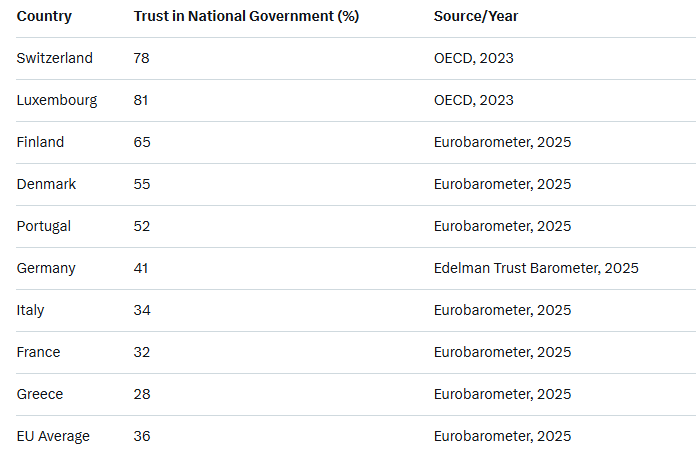
Task: Click the Finland country cell
Action: click(40, 142)
